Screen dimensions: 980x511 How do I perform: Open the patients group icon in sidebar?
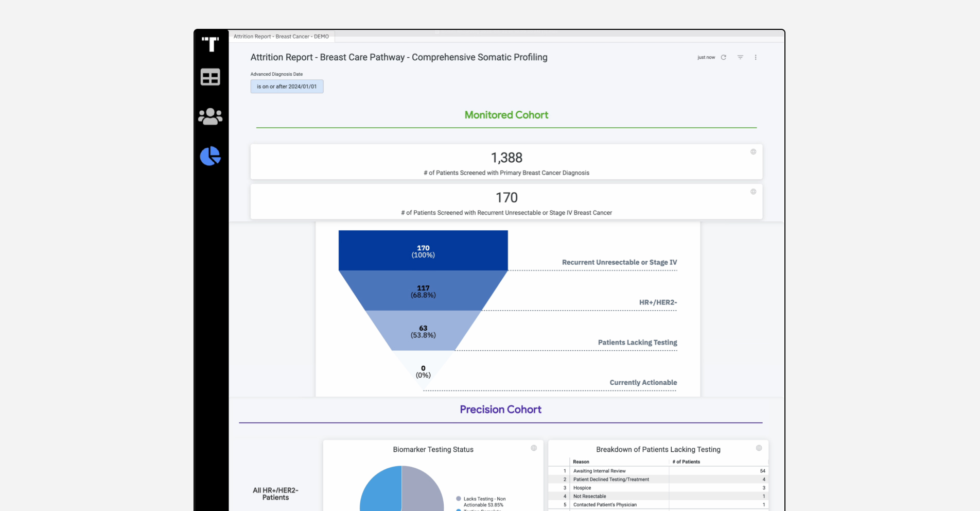(x=210, y=116)
